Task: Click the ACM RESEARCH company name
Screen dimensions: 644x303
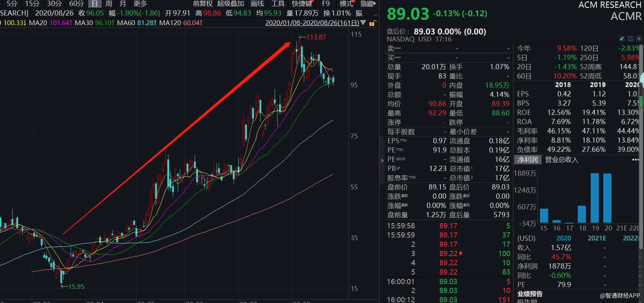Action: (610, 5)
